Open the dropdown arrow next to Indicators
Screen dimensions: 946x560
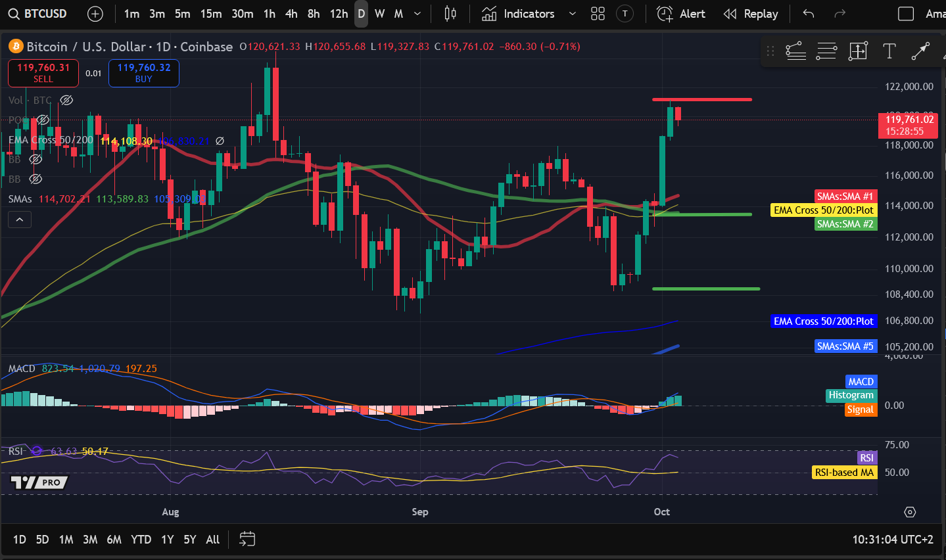pyautogui.click(x=572, y=14)
